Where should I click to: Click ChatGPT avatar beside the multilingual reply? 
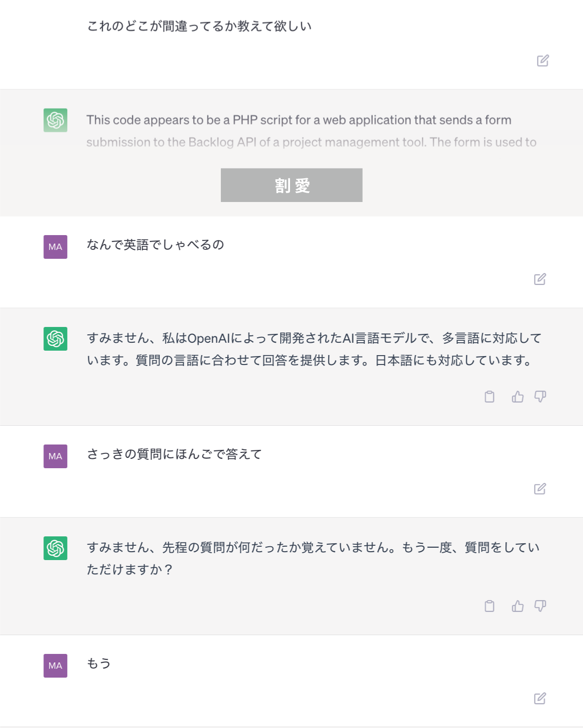pos(55,339)
